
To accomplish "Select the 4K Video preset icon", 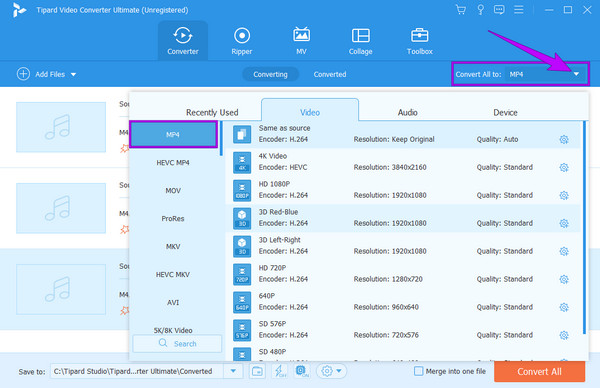I will [242, 162].
